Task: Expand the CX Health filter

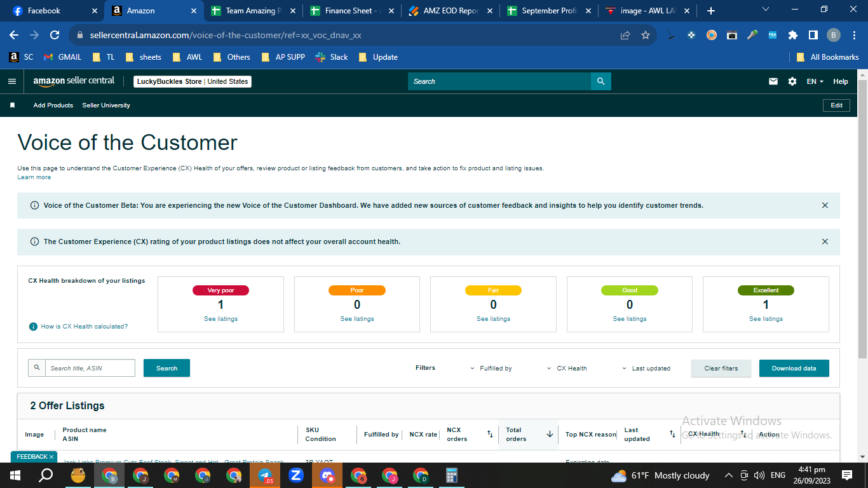Action: click(567, 369)
